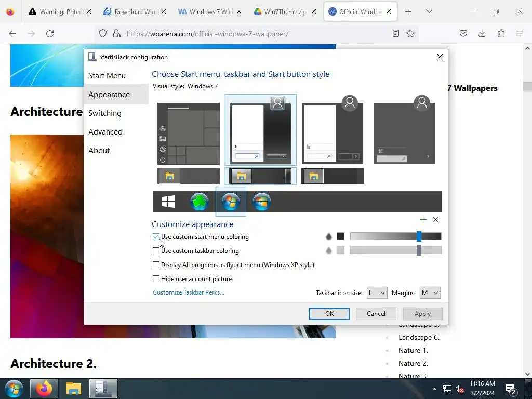
Task: Click the Apply button
Action: pos(422,314)
